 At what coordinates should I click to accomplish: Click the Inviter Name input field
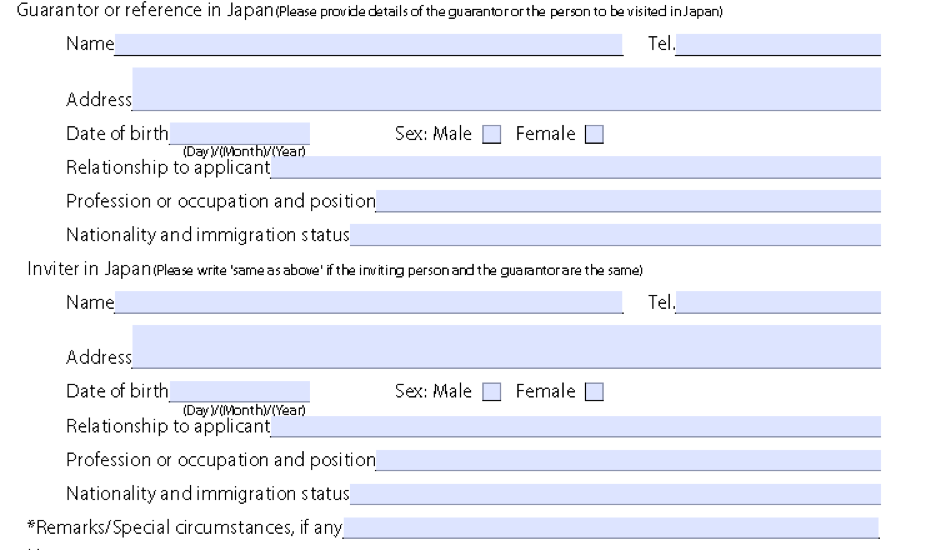click(368, 302)
